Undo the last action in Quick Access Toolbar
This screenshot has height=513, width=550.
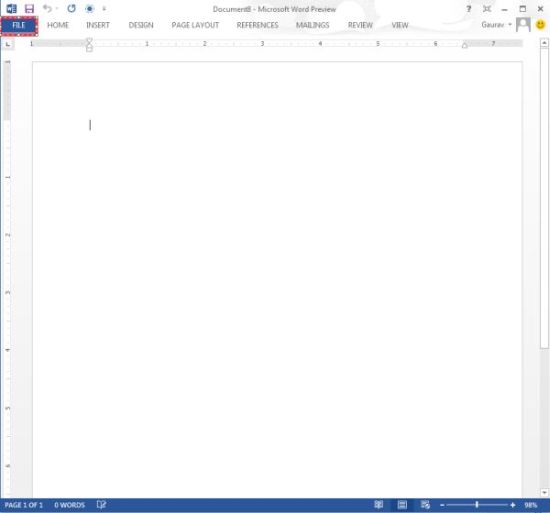point(47,8)
